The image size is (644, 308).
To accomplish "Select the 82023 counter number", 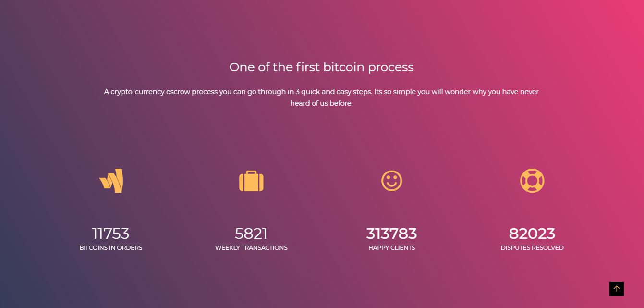I will [x=532, y=234].
